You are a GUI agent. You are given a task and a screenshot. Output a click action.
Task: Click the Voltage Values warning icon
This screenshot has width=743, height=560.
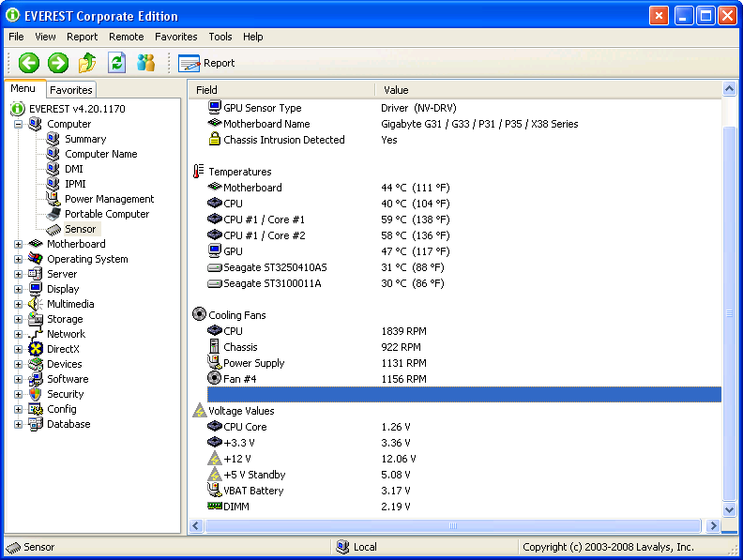click(199, 410)
